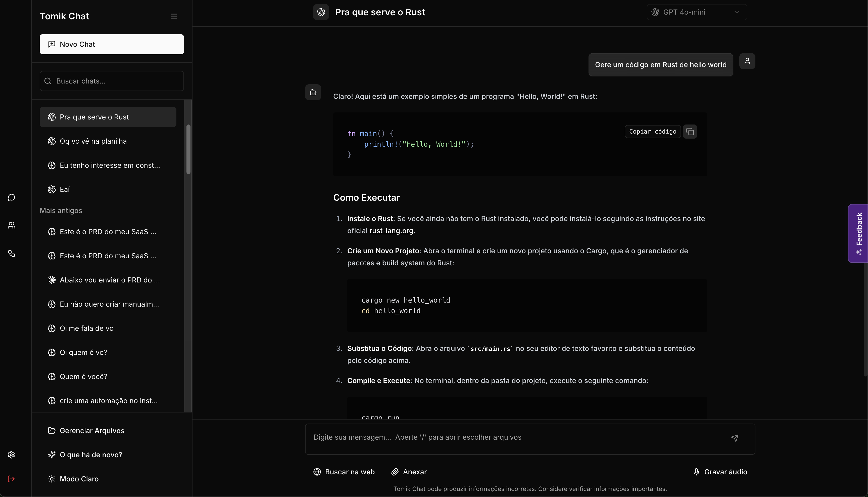868x497 pixels.
Task: Open the Feedback side tab
Action: click(x=858, y=233)
